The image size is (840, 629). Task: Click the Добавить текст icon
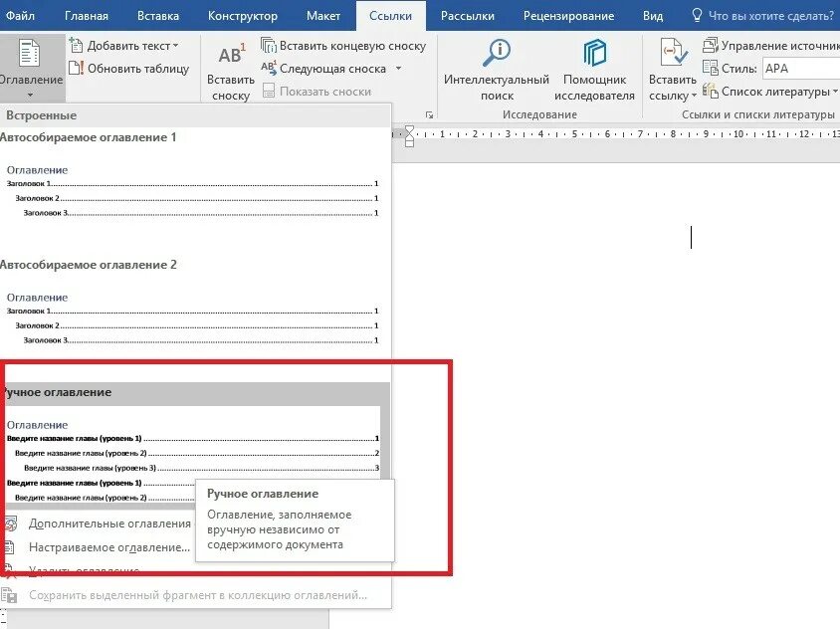pyautogui.click(x=76, y=46)
